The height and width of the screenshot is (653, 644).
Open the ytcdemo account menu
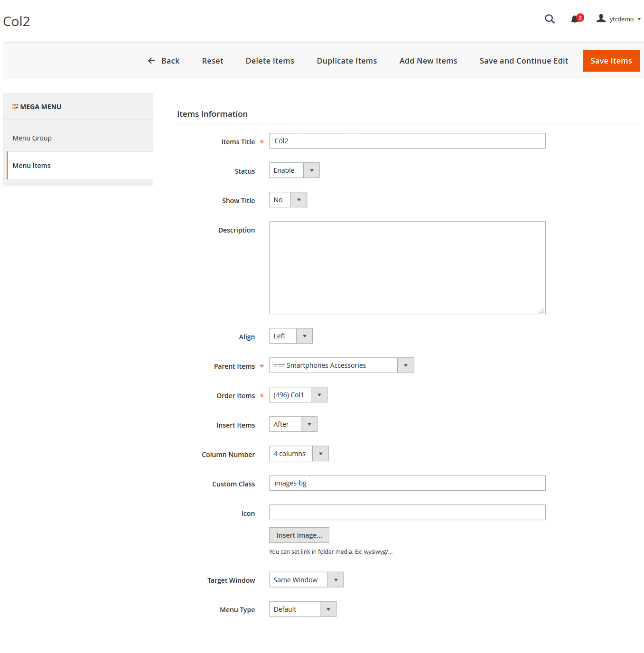point(619,19)
